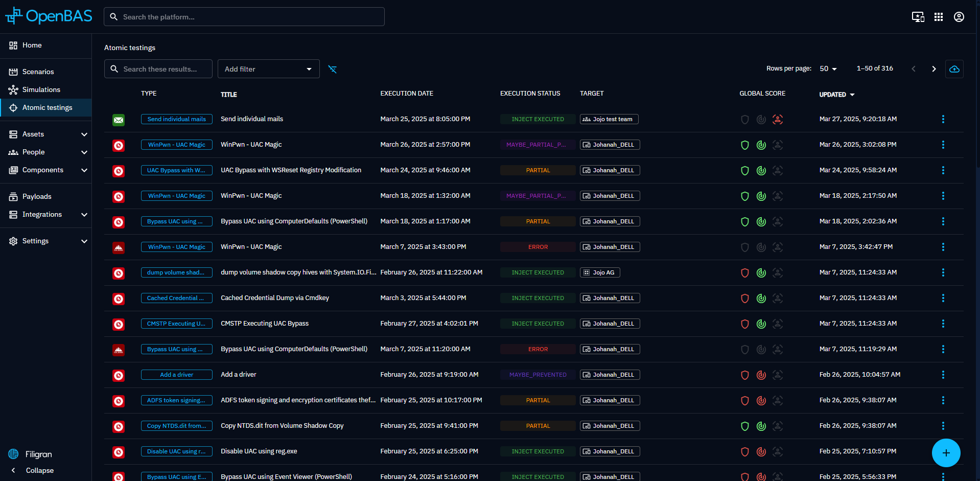Go to next page of results
The width and height of the screenshot is (980, 481).
click(x=934, y=69)
